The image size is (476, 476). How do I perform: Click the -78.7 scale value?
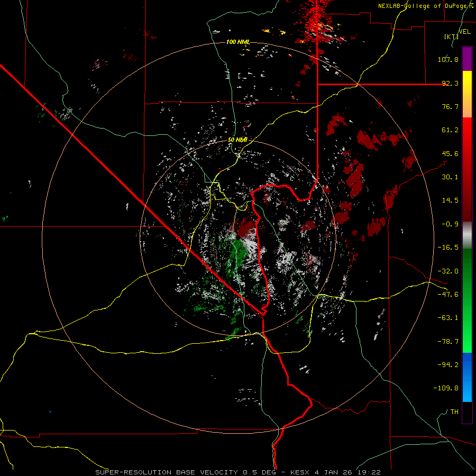pos(448,342)
